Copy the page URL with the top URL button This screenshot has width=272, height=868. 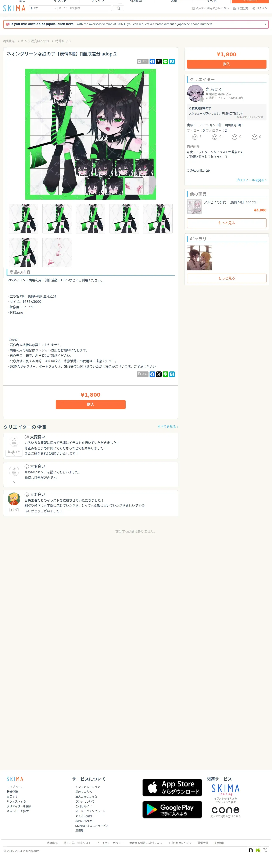[x=143, y=62]
